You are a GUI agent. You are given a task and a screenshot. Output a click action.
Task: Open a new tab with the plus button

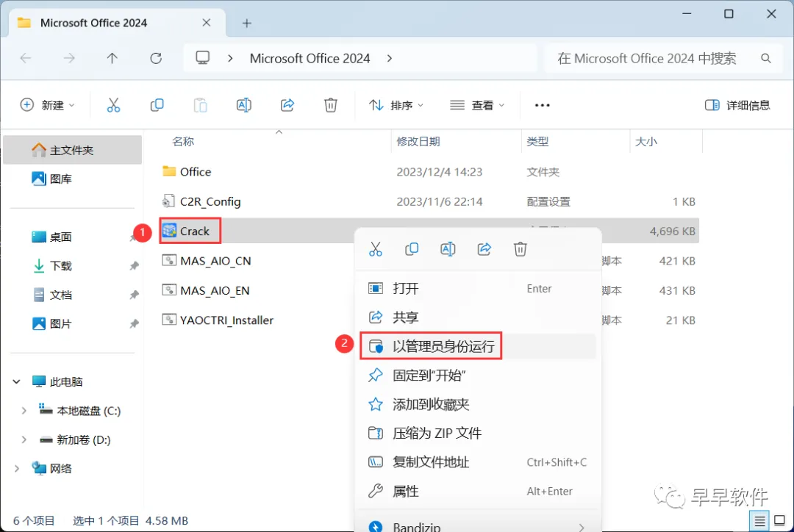[246, 24]
